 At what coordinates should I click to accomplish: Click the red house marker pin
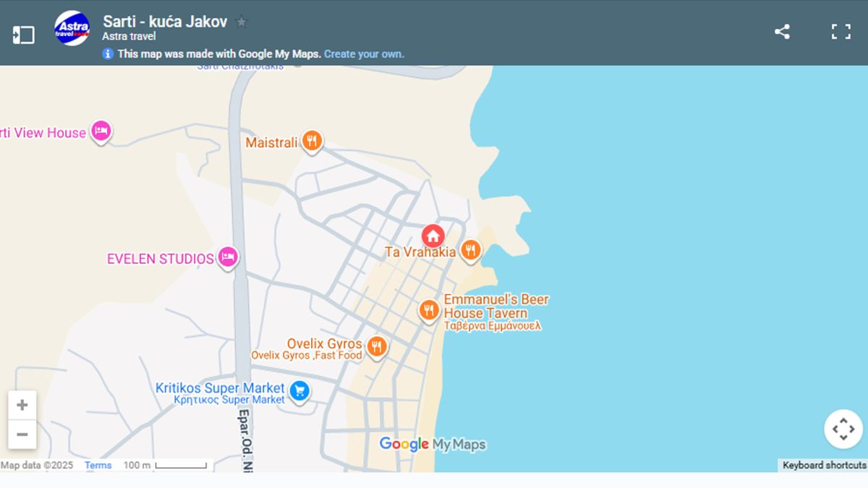click(x=433, y=236)
